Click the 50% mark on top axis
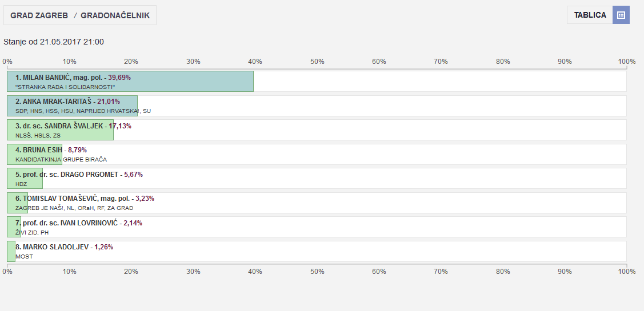The width and height of the screenshot is (644, 311). click(317, 62)
